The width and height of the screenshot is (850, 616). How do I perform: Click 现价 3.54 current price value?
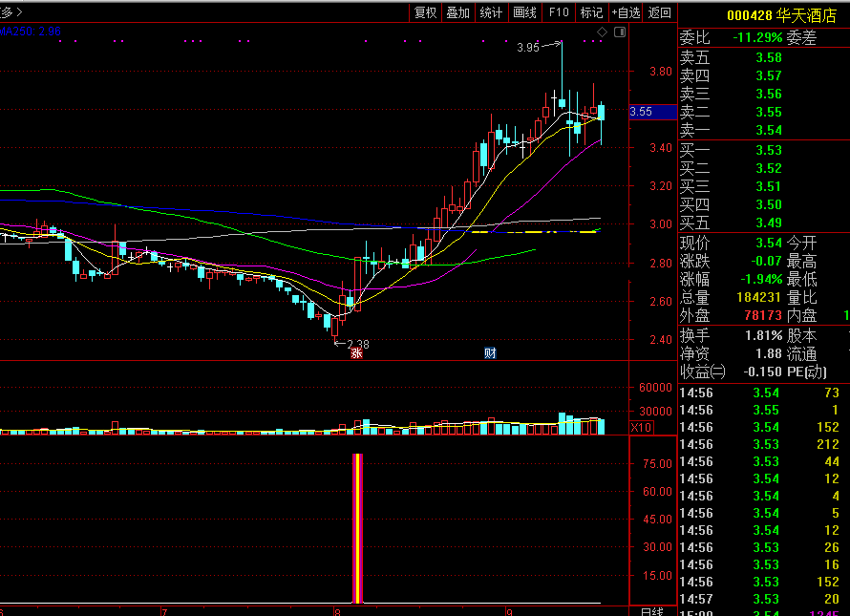(x=769, y=243)
